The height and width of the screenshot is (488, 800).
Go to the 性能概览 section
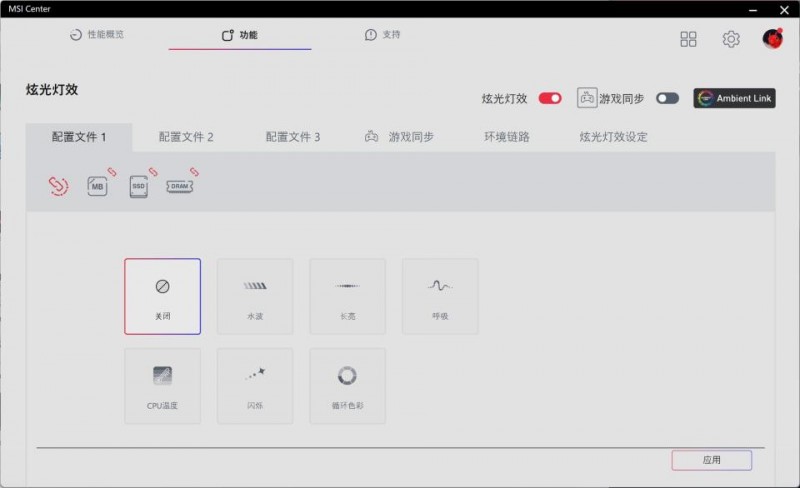click(97, 35)
